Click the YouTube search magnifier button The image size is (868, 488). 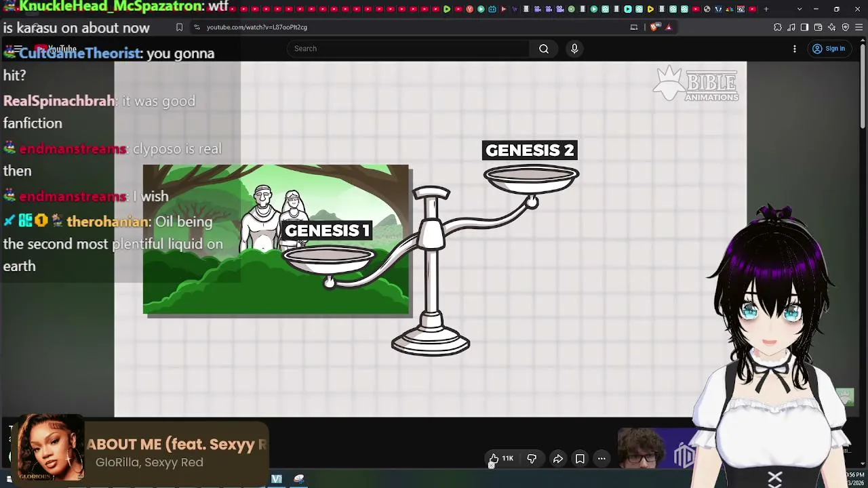tap(544, 49)
